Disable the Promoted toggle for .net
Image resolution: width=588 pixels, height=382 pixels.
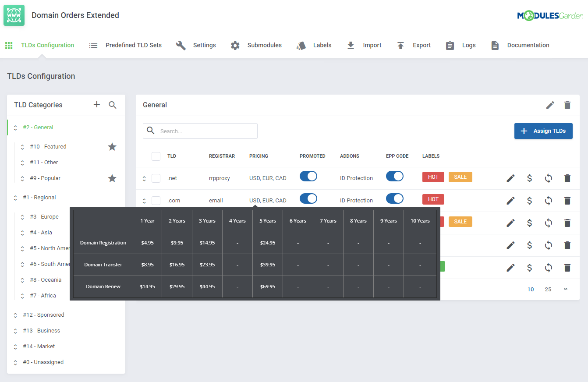(308, 177)
